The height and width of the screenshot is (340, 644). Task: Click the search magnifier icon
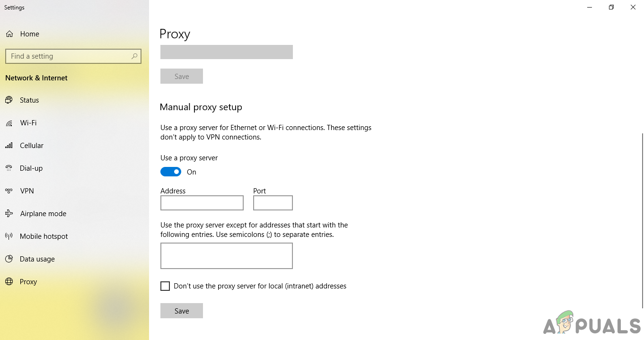pos(134,56)
